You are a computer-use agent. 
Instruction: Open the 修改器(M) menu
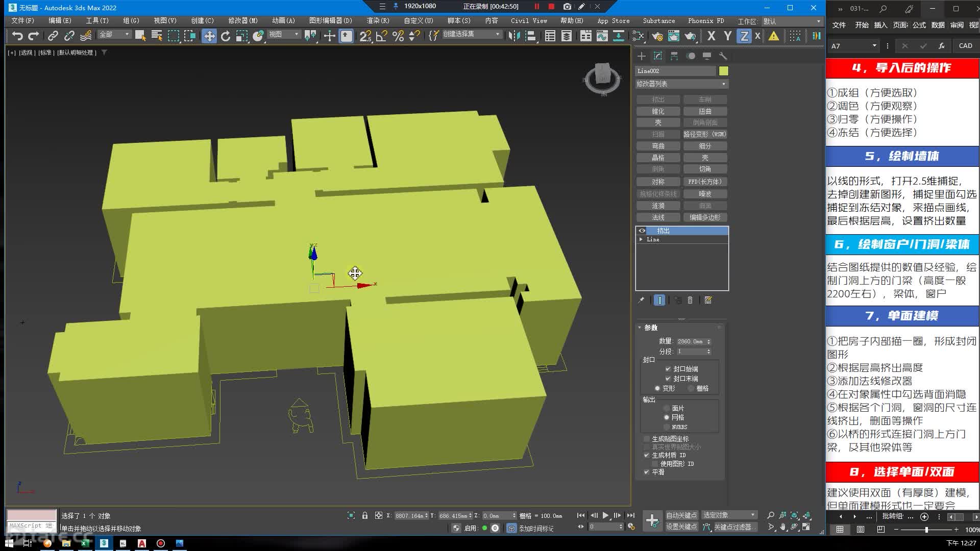(243, 21)
